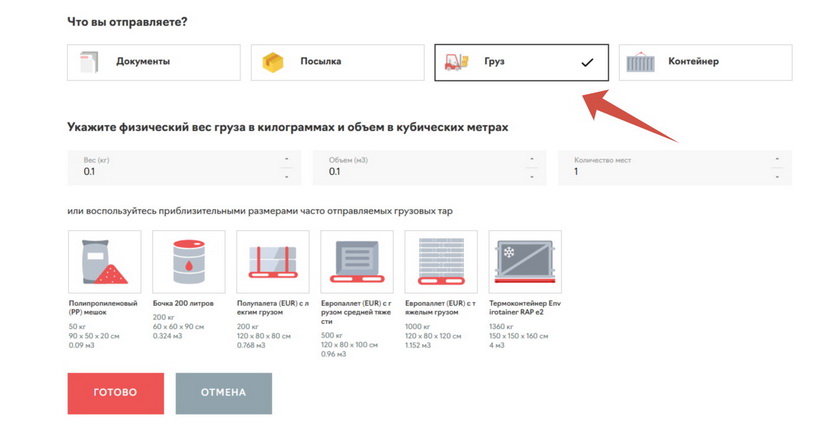This screenshot has height=433, width=820.
Task: Toggle the checkmark on Груз option
Action: [587, 62]
